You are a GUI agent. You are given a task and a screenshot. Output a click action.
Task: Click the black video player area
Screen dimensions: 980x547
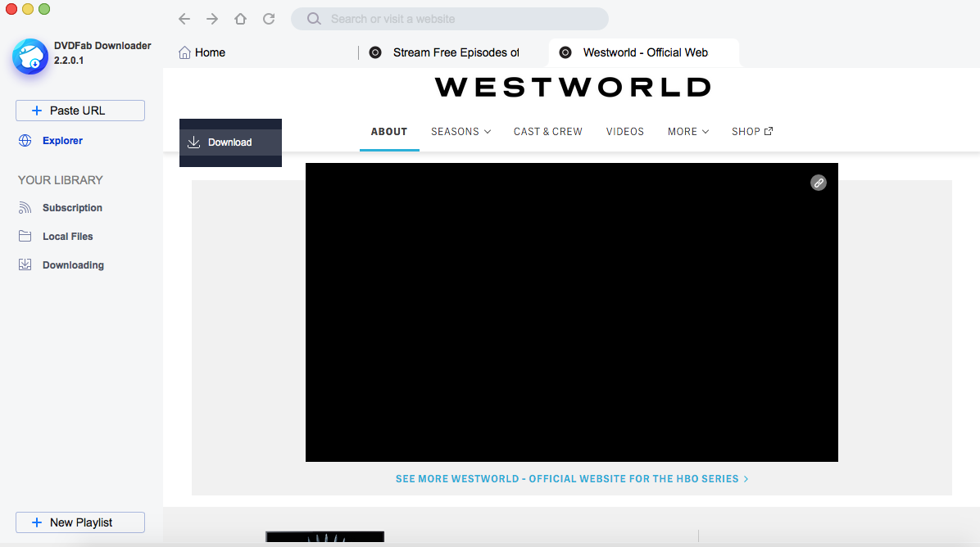(572, 312)
